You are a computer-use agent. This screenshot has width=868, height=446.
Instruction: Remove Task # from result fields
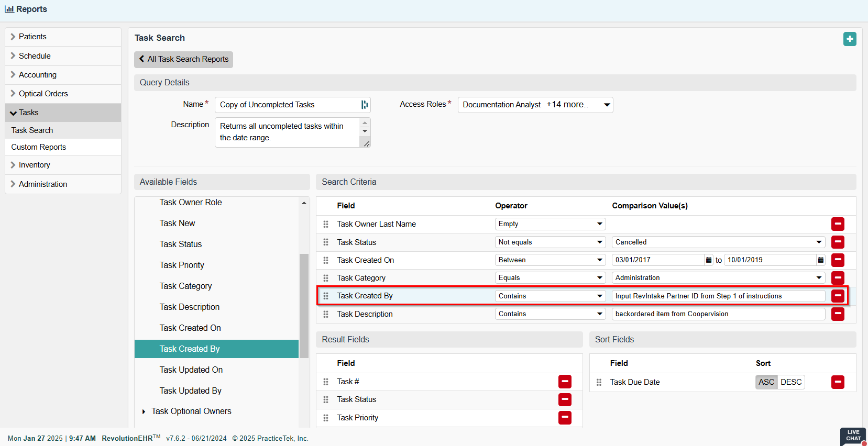tap(565, 382)
